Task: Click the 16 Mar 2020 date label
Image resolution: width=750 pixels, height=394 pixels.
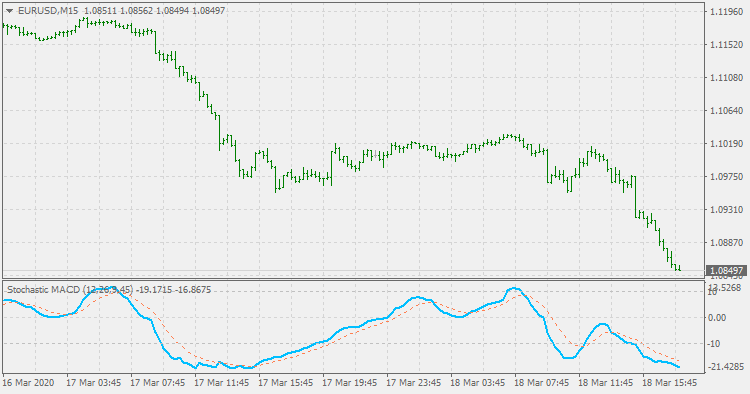Action: tap(28, 383)
